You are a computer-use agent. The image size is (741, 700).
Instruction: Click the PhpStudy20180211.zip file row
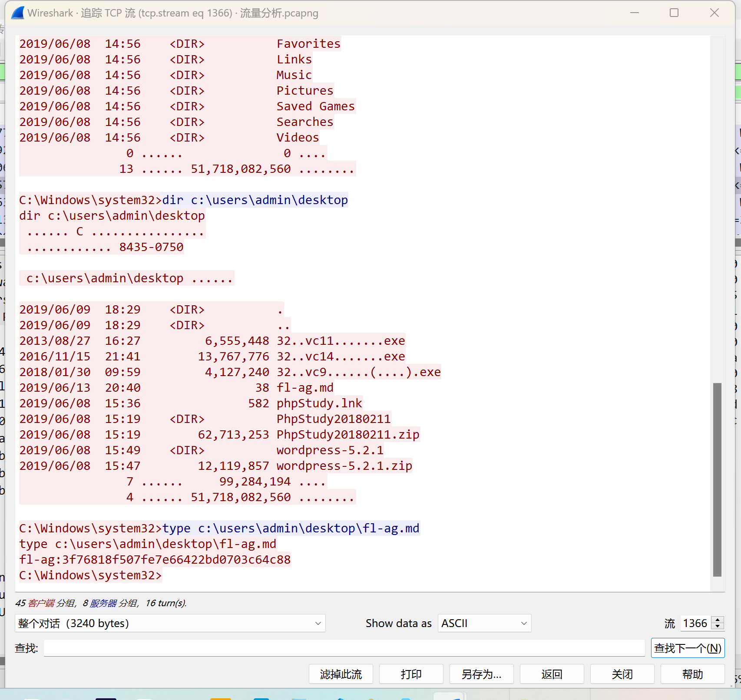(x=219, y=434)
